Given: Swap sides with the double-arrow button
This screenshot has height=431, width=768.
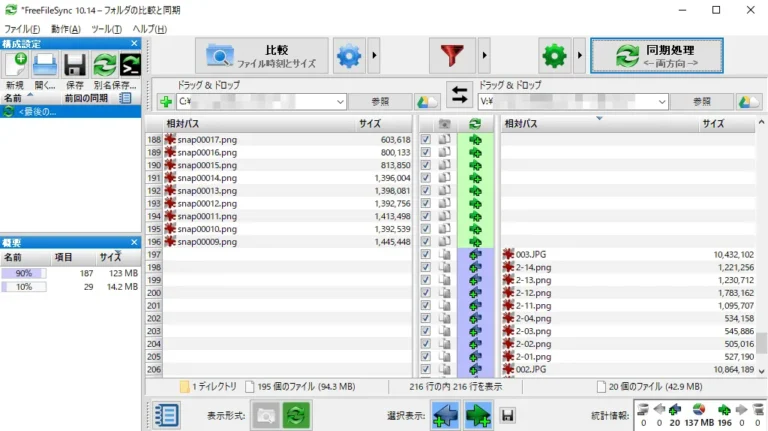Looking at the screenshot, I should click(x=459, y=94).
